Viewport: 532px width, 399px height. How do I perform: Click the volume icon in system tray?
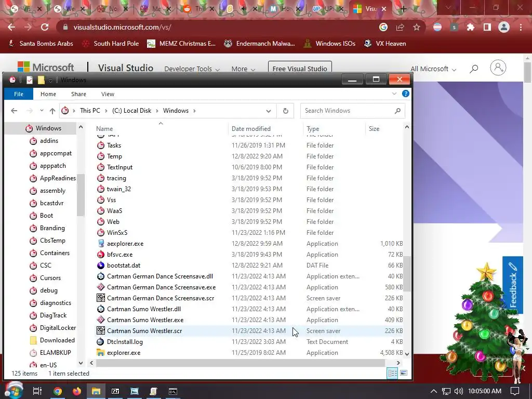(x=458, y=391)
